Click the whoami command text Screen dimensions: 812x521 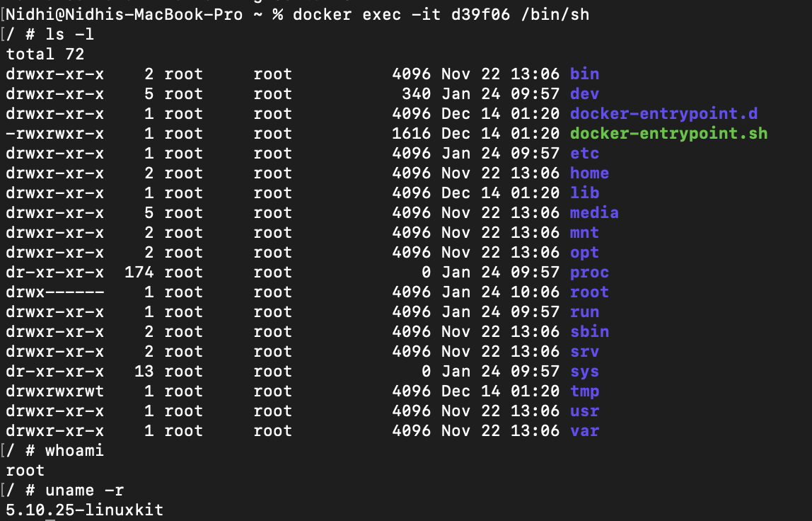pyautogui.click(x=74, y=451)
